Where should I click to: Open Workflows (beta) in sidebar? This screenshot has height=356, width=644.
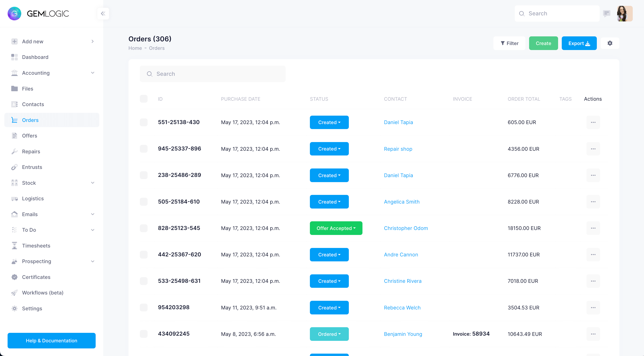pos(52,293)
